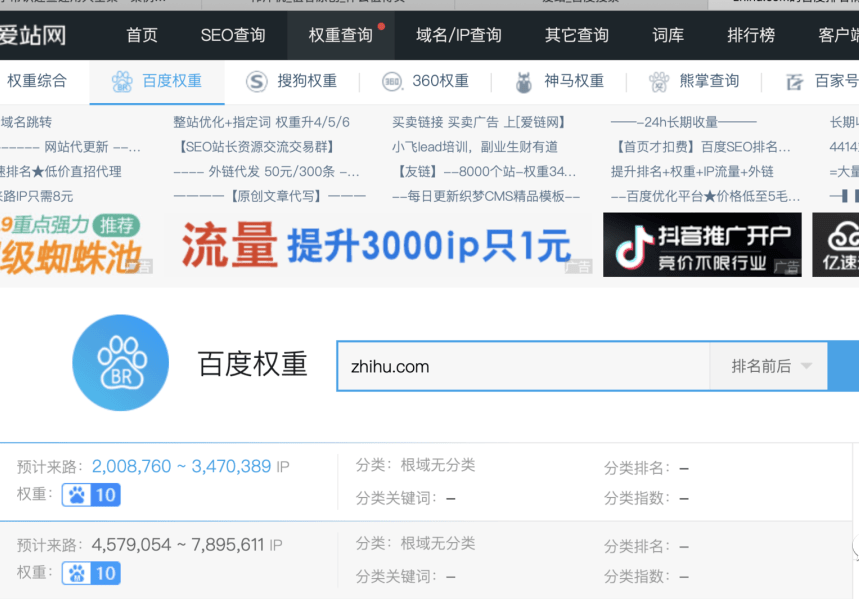Open the 提升排名+权重+IP流量+外链 link
The width and height of the screenshot is (859, 599).
coord(692,172)
